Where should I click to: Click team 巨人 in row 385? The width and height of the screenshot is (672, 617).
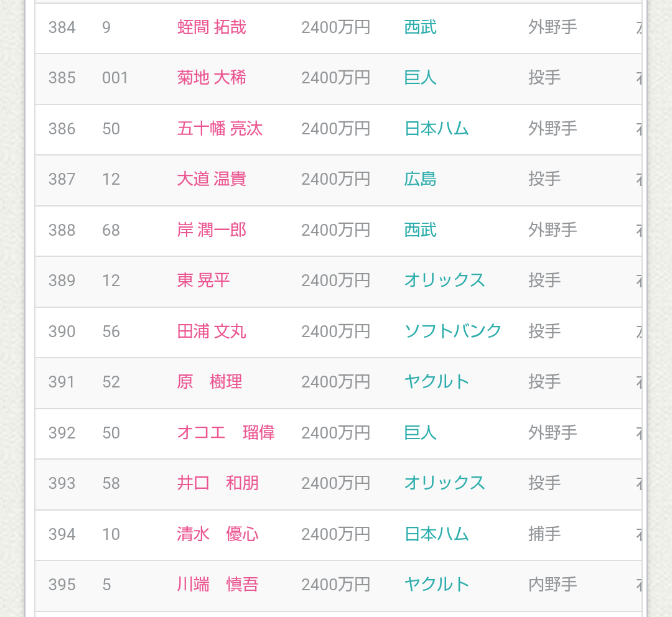point(421,78)
